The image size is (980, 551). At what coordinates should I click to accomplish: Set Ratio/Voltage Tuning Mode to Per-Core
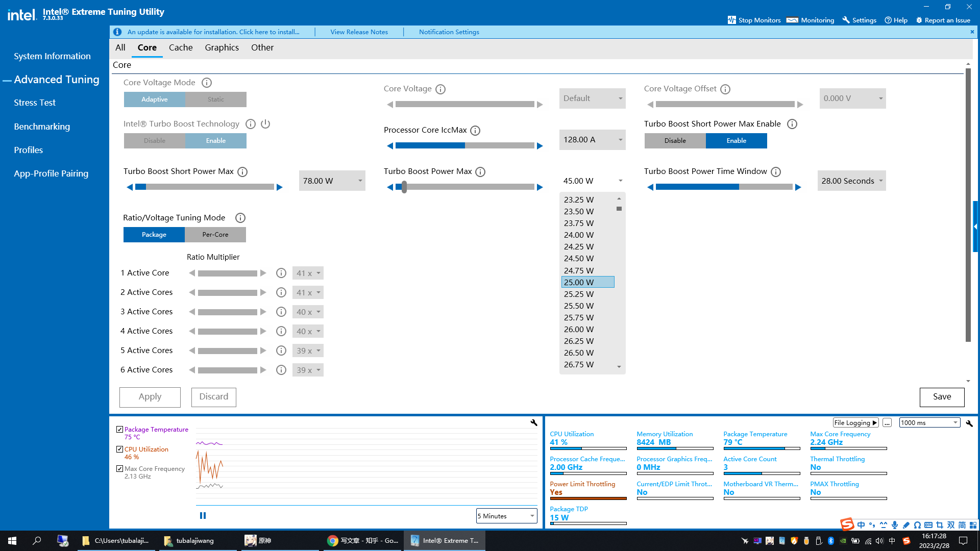coord(215,235)
